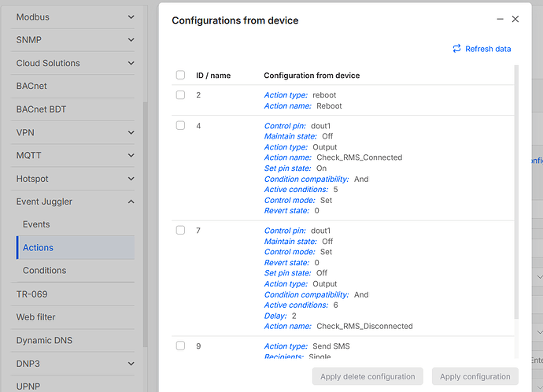
Task: Mark the checkbox for ID 9
Action: [180, 346]
